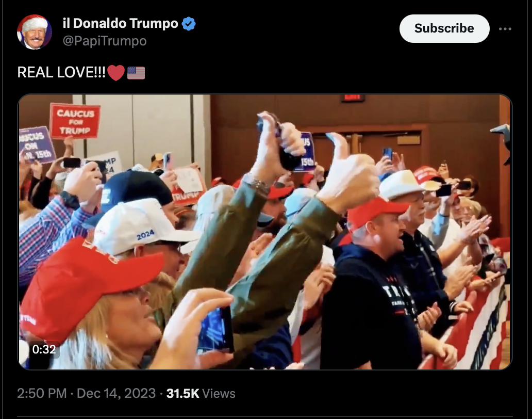Click the thumbs-up hand in the video
The image size is (532, 419).
(350, 173)
